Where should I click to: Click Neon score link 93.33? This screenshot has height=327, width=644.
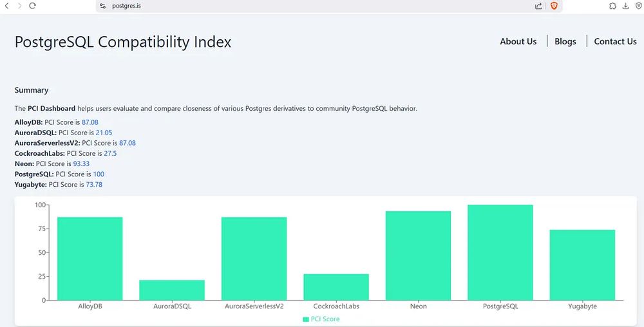click(81, 163)
